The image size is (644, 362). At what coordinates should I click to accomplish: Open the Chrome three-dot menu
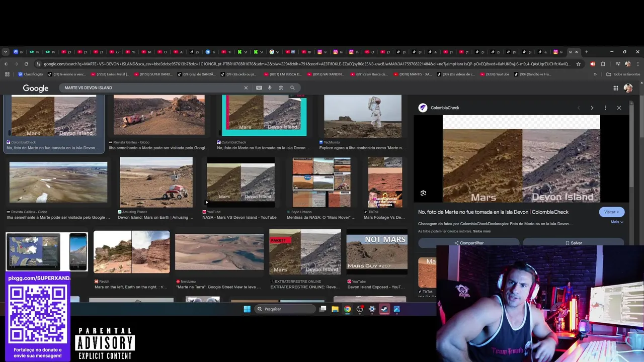[637, 64]
